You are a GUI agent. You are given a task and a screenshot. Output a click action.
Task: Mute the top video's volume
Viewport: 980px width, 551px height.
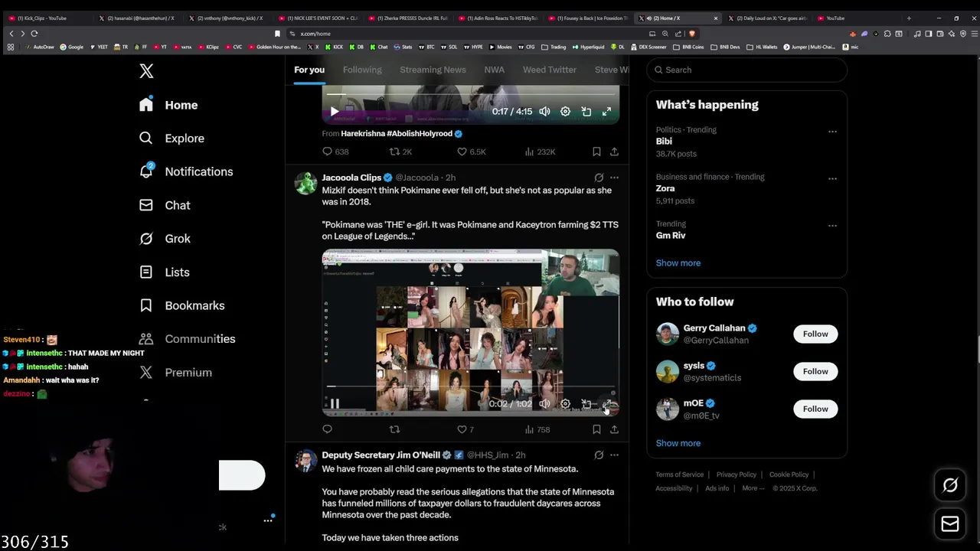pos(544,112)
